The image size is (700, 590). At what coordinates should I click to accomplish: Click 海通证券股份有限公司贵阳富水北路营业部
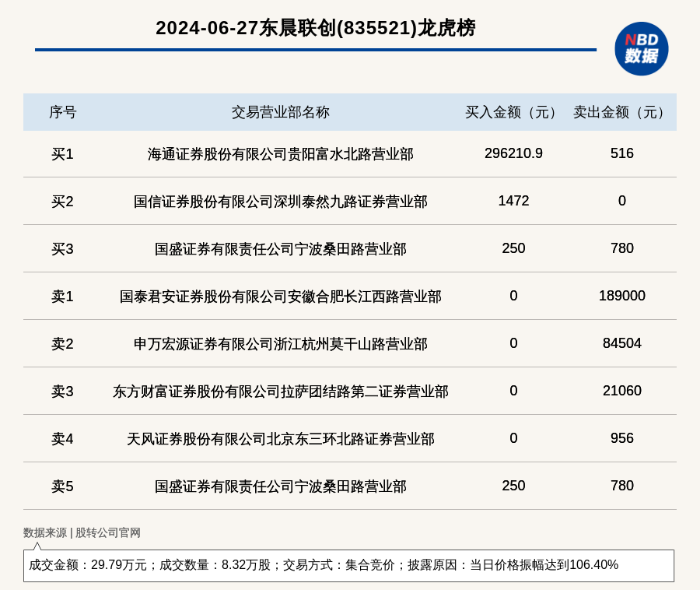(x=280, y=153)
